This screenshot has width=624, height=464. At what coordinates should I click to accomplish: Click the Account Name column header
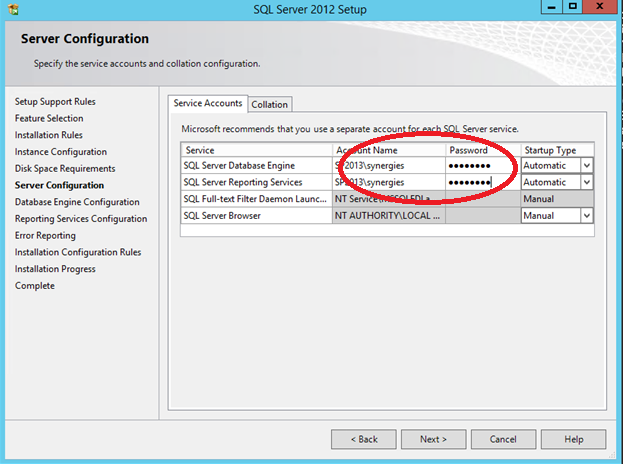pyautogui.click(x=389, y=150)
